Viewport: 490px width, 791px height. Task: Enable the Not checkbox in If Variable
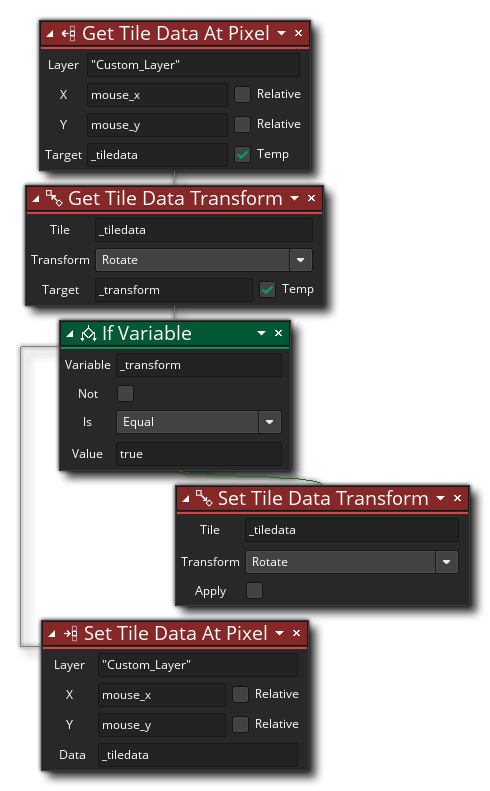coord(125,393)
